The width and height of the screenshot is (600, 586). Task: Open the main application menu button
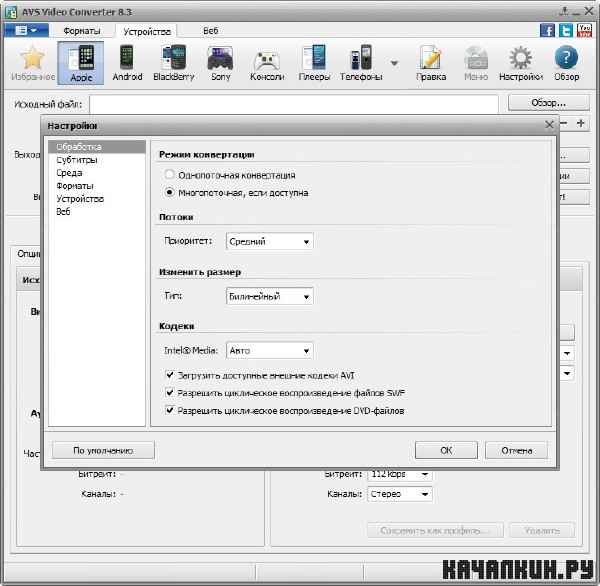[26, 30]
